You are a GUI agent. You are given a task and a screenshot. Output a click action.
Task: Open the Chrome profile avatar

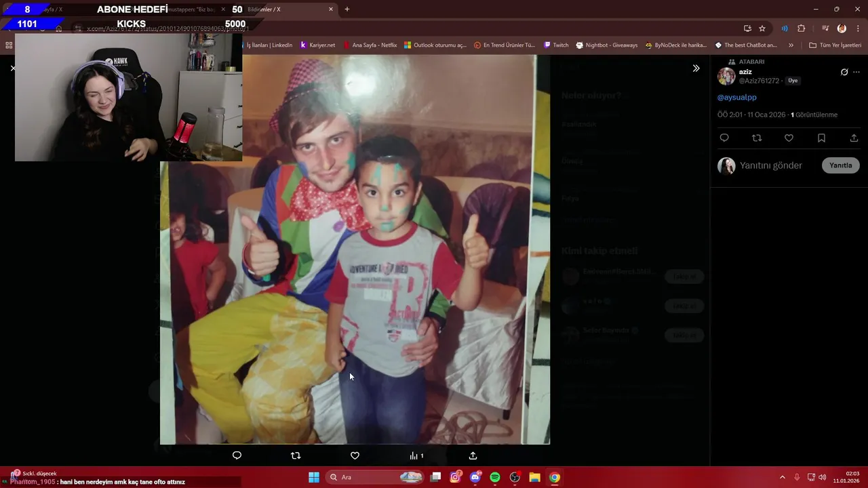coord(842,28)
